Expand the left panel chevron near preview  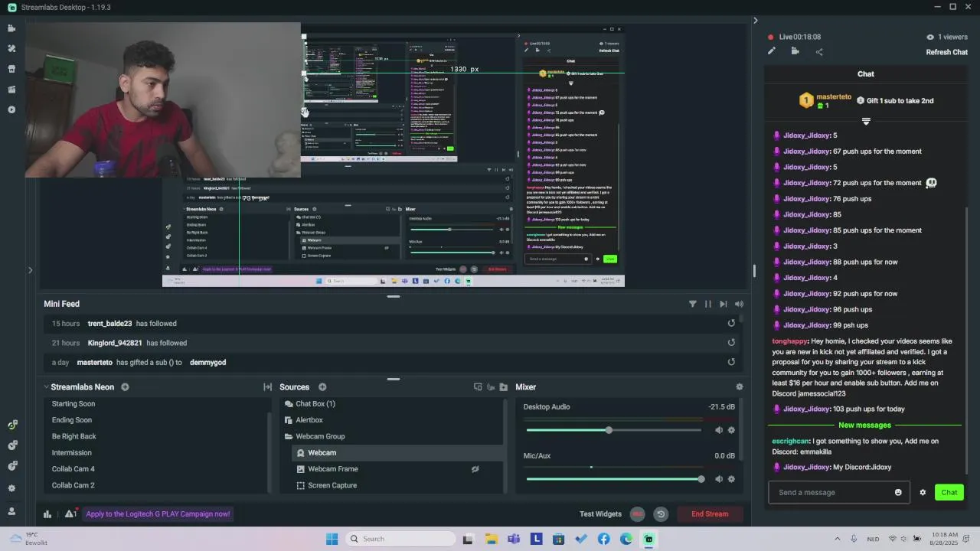(x=30, y=270)
